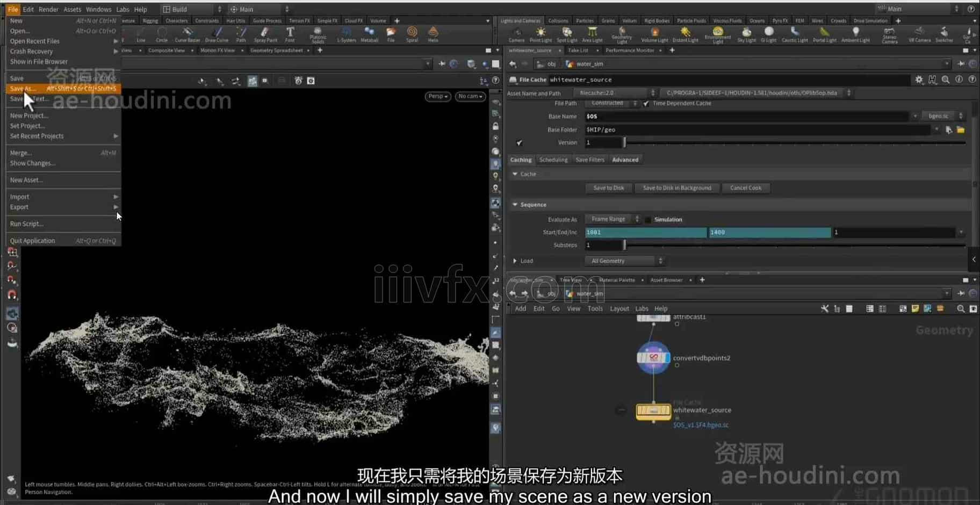Image resolution: width=980 pixels, height=505 pixels.
Task: Open the parameter gear menu for File Cache
Action: 919,80
